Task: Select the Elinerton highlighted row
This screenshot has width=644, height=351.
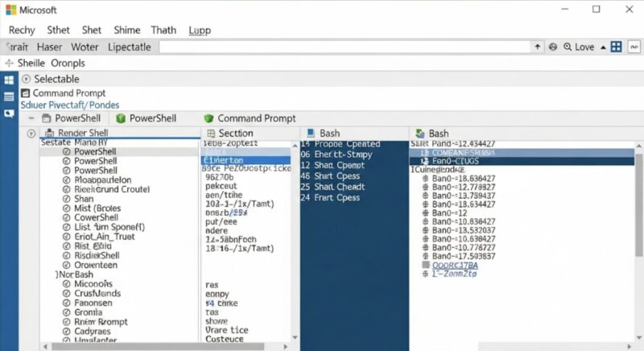Action: [246, 160]
